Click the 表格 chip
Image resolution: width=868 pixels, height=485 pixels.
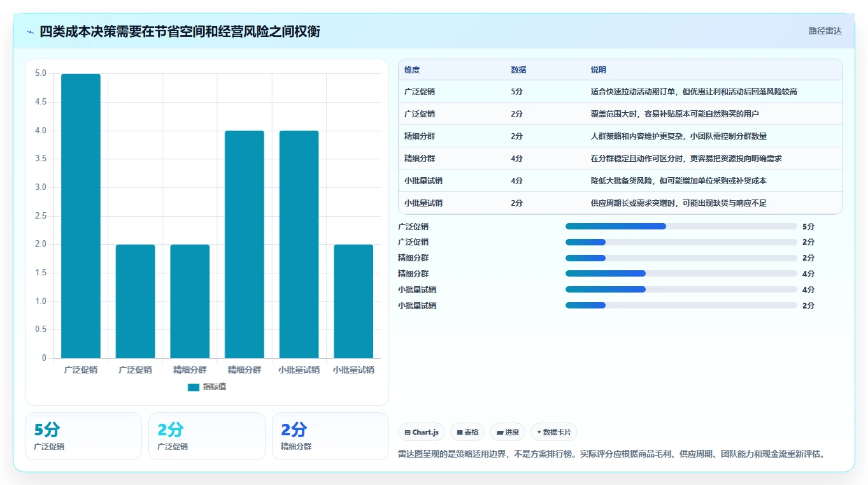[x=467, y=432]
